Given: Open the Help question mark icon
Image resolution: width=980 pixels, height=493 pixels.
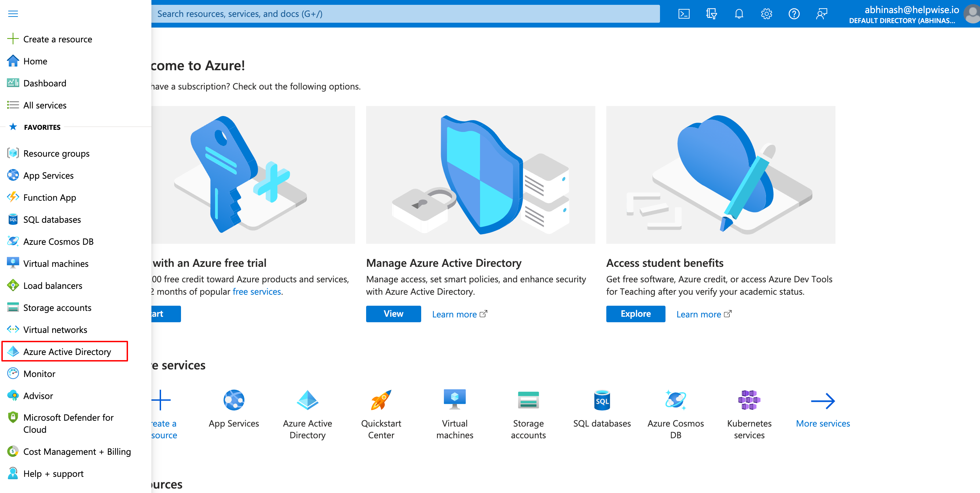Looking at the screenshot, I should tap(793, 14).
